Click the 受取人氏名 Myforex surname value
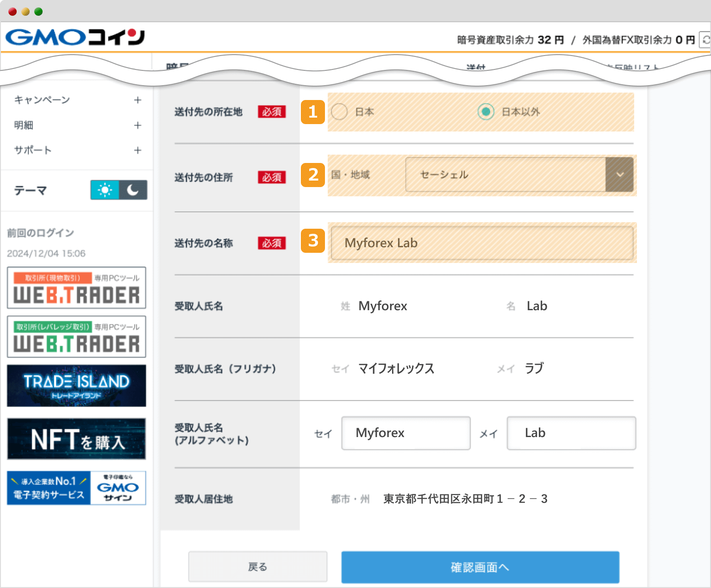 pyautogui.click(x=383, y=306)
